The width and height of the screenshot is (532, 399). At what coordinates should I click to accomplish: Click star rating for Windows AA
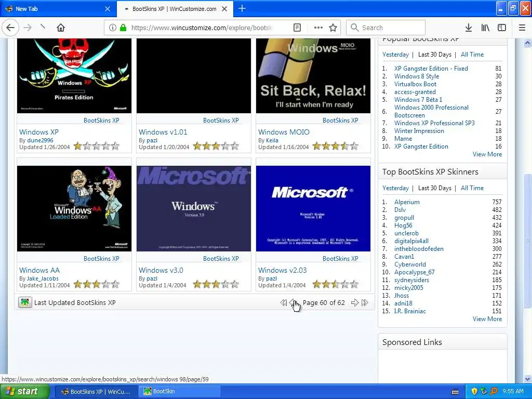(97, 284)
